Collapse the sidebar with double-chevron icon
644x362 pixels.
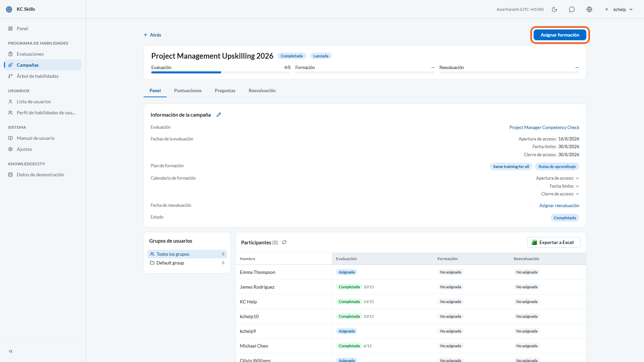[x=11, y=351]
